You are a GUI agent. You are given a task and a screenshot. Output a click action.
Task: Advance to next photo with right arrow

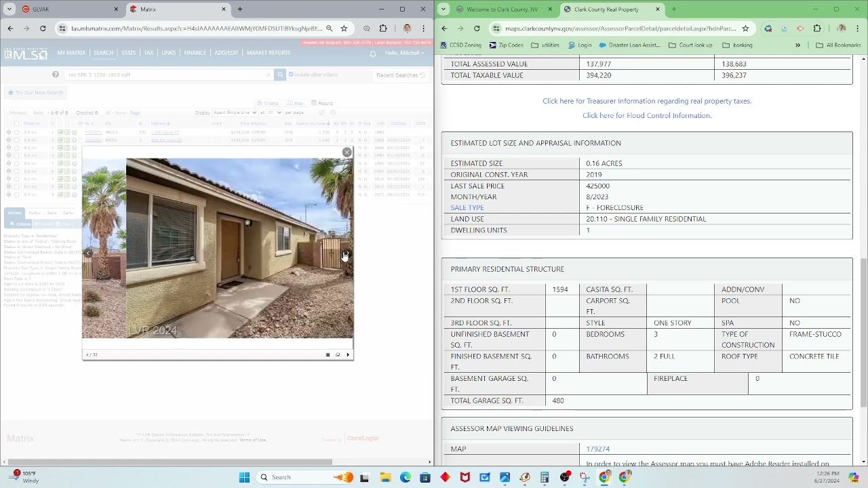(x=346, y=255)
